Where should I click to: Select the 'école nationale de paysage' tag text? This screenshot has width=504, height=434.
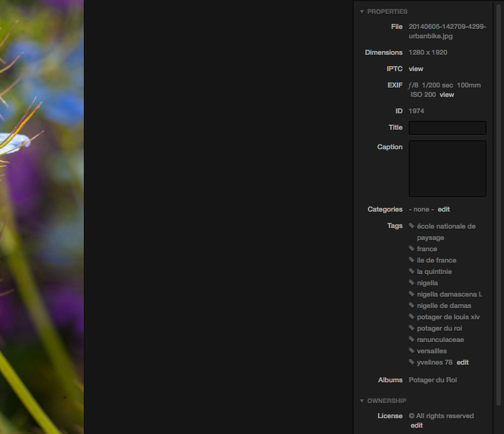click(x=446, y=232)
